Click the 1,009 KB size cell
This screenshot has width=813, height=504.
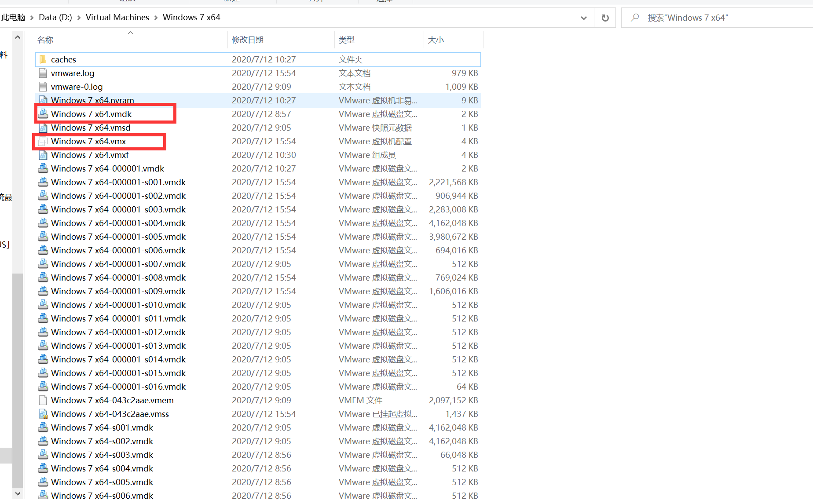tap(461, 87)
